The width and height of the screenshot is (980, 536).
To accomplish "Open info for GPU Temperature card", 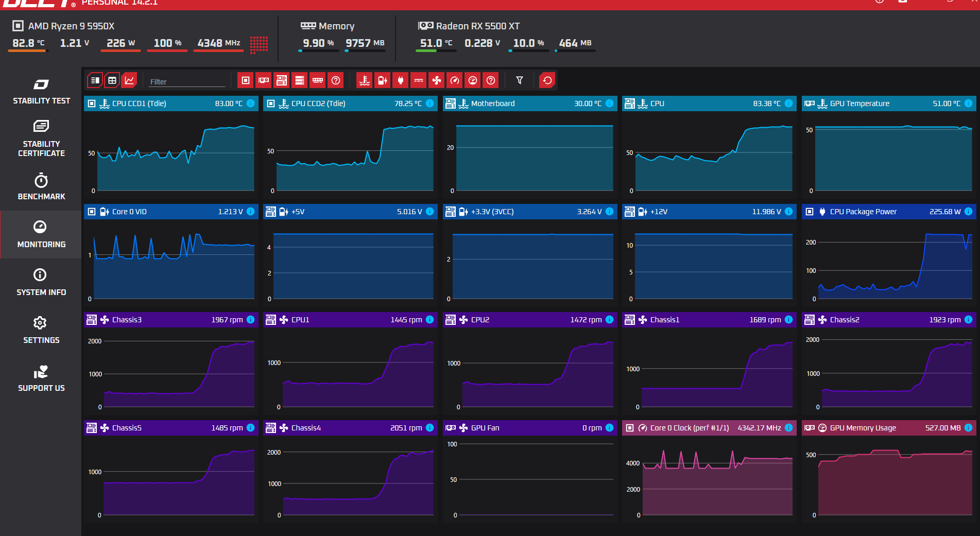I will coord(968,103).
